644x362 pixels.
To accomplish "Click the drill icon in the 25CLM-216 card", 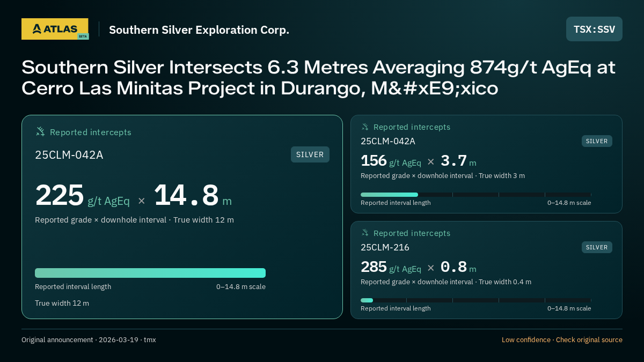I will tap(365, 233).
